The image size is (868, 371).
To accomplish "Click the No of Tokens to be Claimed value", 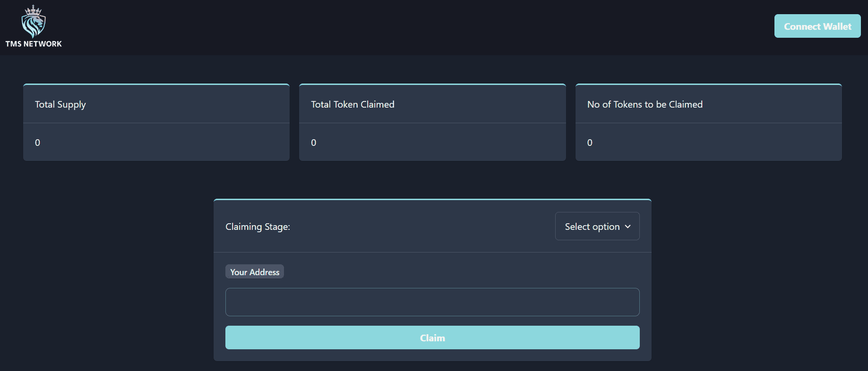I will [590, 143].
